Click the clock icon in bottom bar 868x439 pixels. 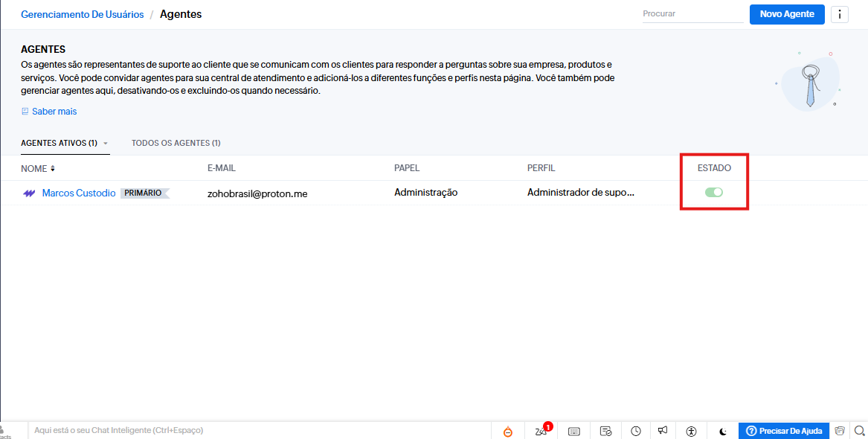636,432
